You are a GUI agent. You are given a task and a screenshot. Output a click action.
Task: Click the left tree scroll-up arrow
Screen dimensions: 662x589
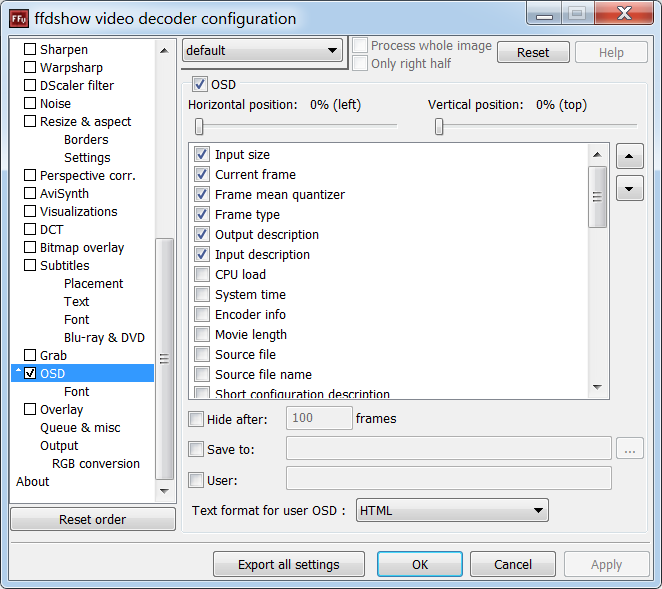[164, 51]
